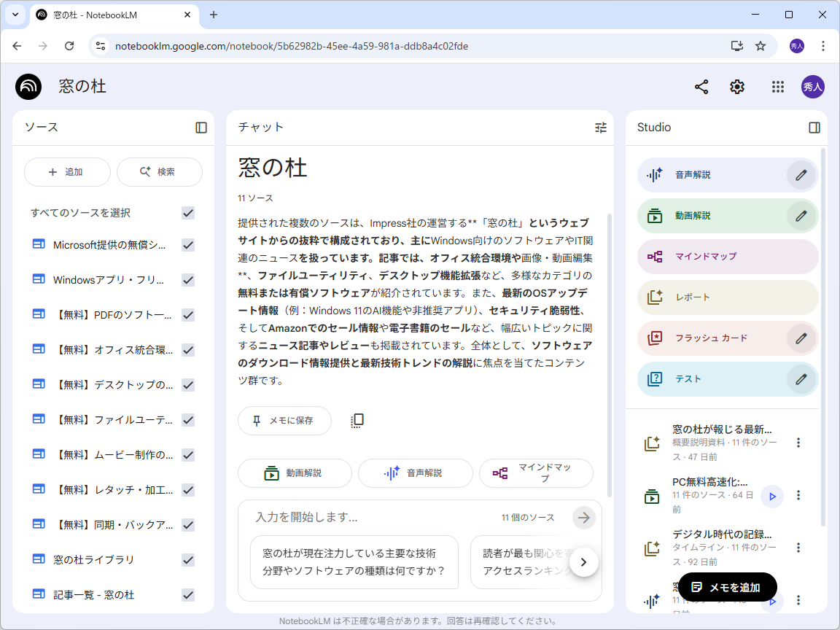Copy the notebook summary using copy icon

357,420
